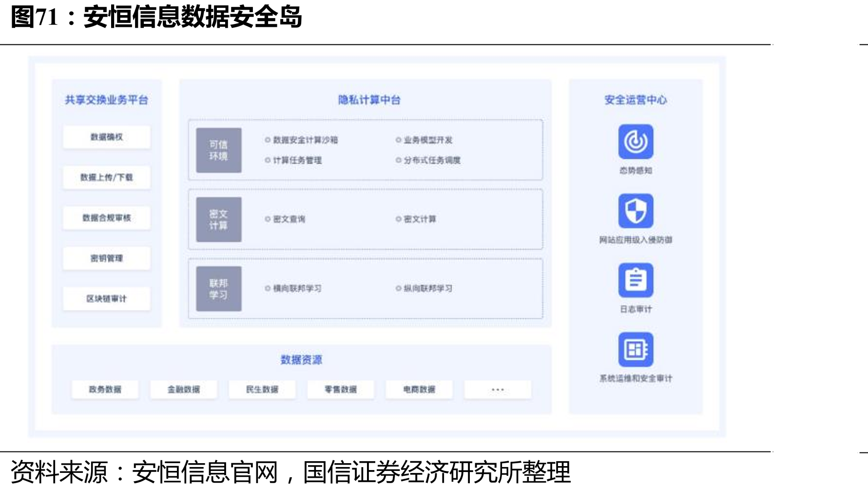Screen dimensions: 868x490
Task: Click the 计算任务管理 bullet item
Action: [293, 160]
